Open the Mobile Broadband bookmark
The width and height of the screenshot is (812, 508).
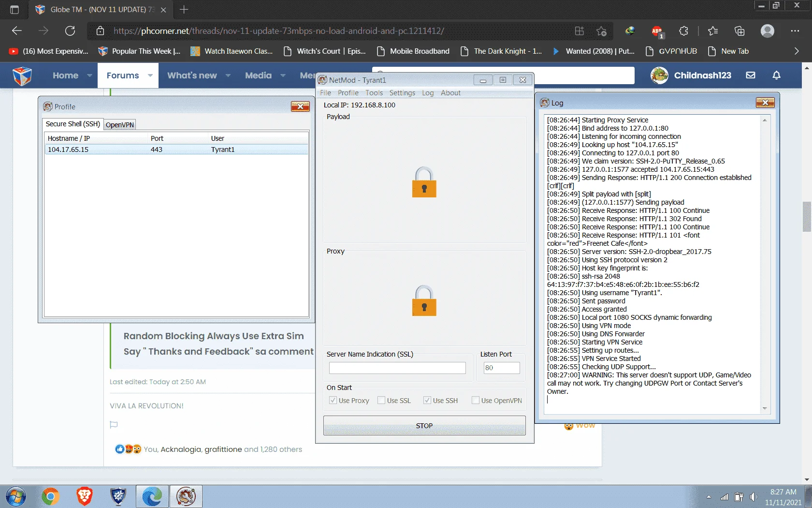point(413,51)
